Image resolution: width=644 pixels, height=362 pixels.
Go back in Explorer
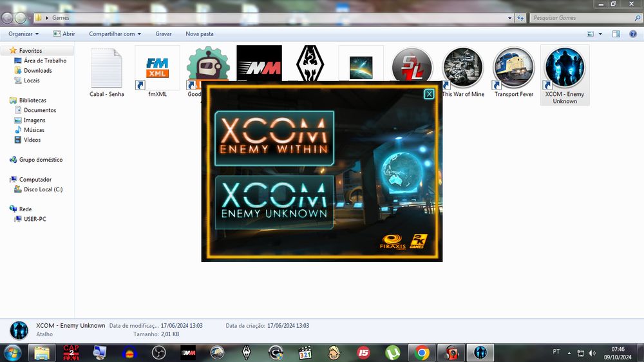click(x=7, y=17)
